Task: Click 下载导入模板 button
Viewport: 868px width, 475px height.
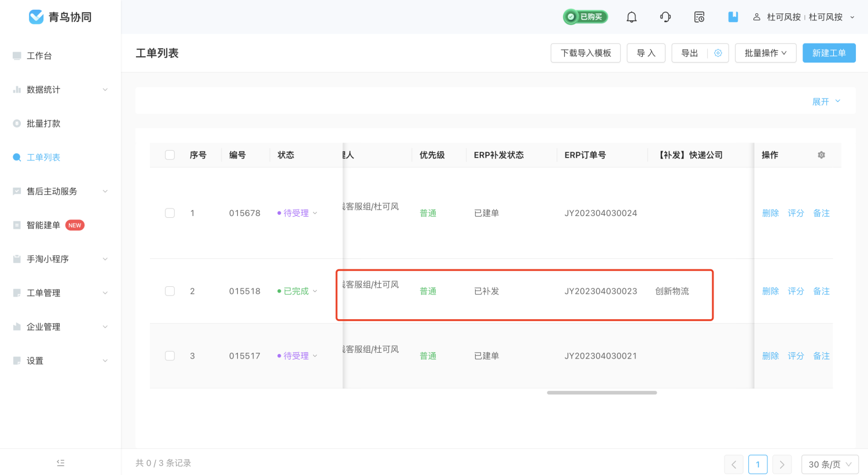Action: (x=586, y=53)
